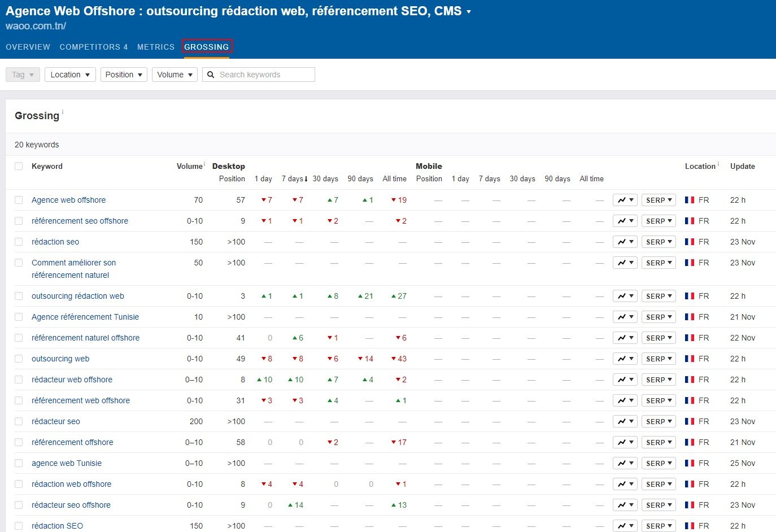The height and width of the screenshot is (532, 776).
Task: Select checkbox for rédaction seo keyword
Action: point(19,242)
